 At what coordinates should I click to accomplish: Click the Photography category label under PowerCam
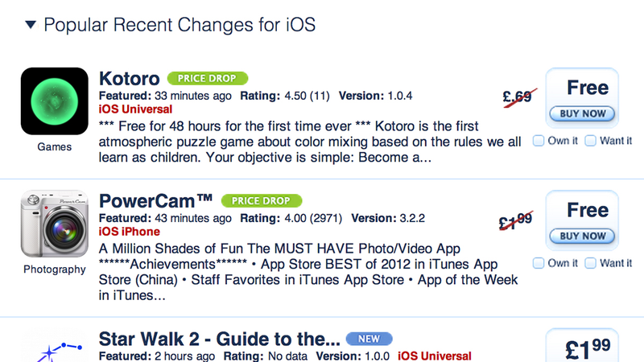pyautogui.click(x=55, y=269)
